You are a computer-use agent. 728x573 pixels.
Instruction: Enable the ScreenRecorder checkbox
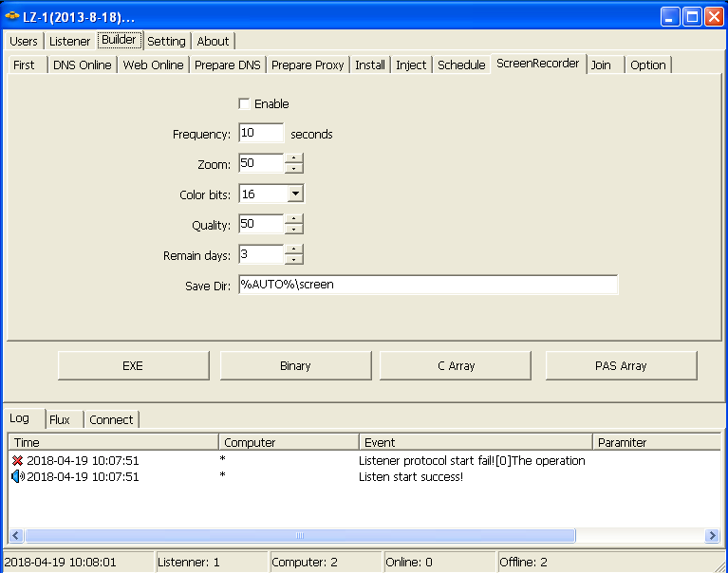tap(244, 103)
